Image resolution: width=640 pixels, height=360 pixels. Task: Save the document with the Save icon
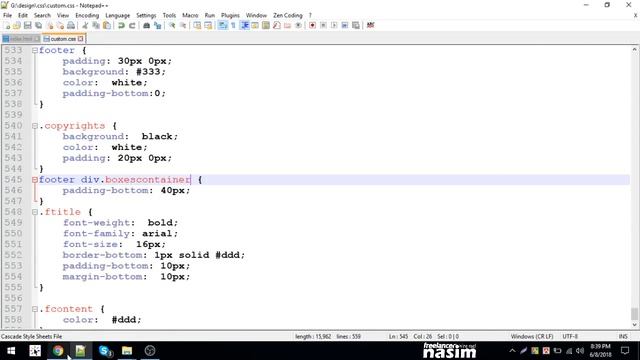pyautogui.click(x=27, y=25)
